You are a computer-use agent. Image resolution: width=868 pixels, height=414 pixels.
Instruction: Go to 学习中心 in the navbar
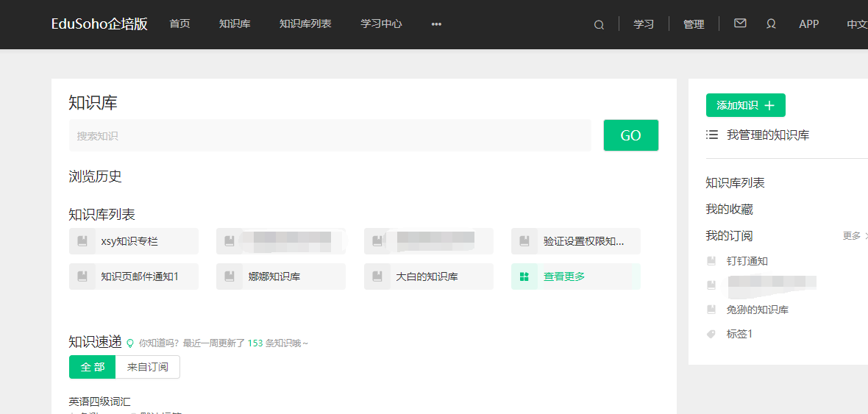click(381, 24)
